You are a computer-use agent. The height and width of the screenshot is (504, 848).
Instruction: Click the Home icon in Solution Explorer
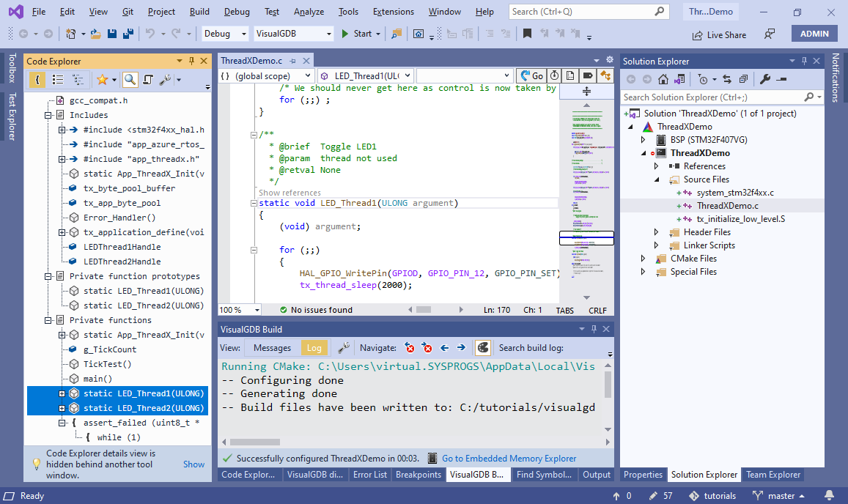(x=663, y=80)
